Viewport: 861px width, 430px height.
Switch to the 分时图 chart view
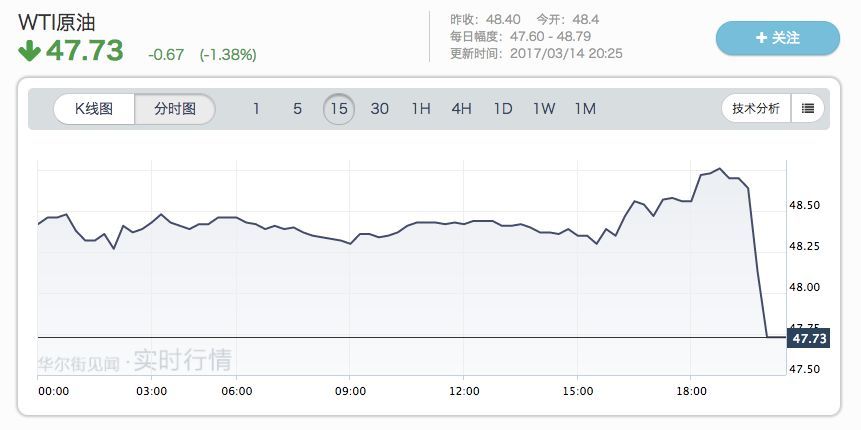click(175, 109)
